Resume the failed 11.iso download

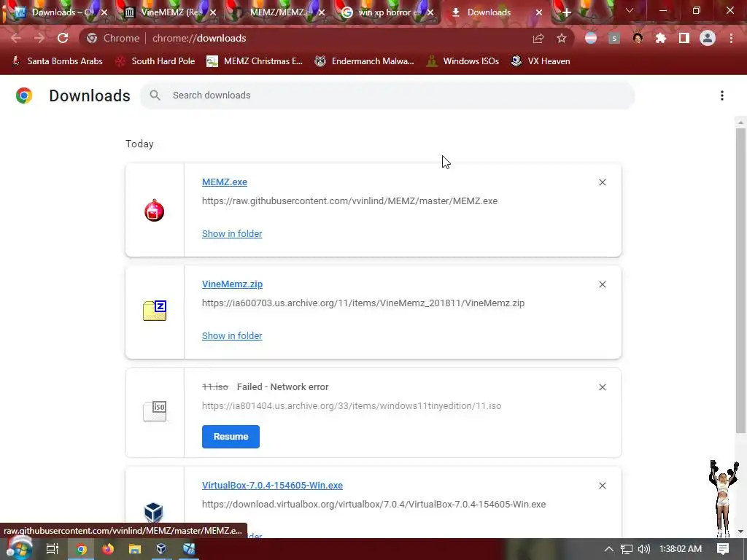click(x=231, y=437)
